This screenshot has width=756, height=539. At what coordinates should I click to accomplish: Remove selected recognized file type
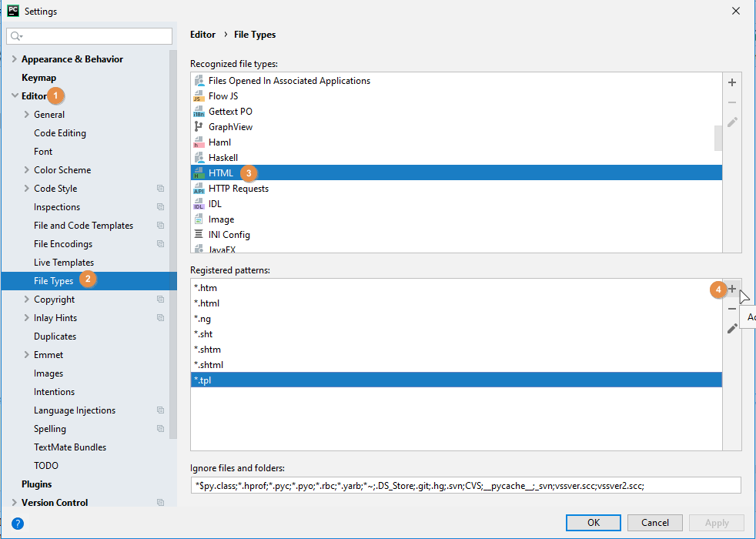732,102
